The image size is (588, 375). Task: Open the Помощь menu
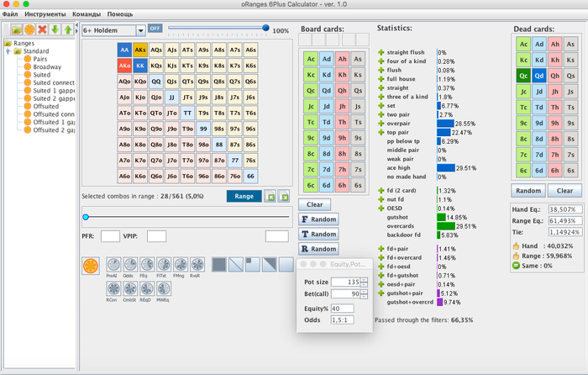pos(120,14)
